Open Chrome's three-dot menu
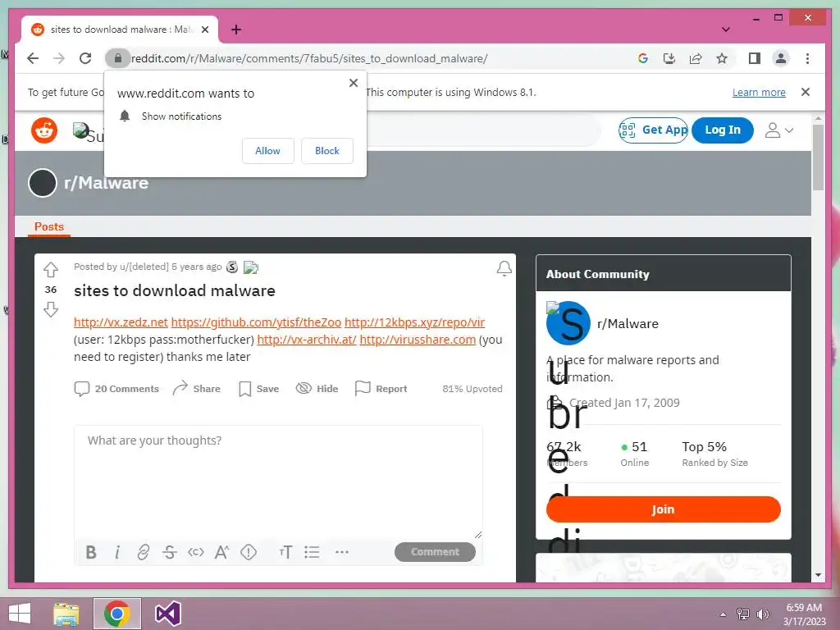Viewport: 840px width, 630px height. (x=807, y=58)
